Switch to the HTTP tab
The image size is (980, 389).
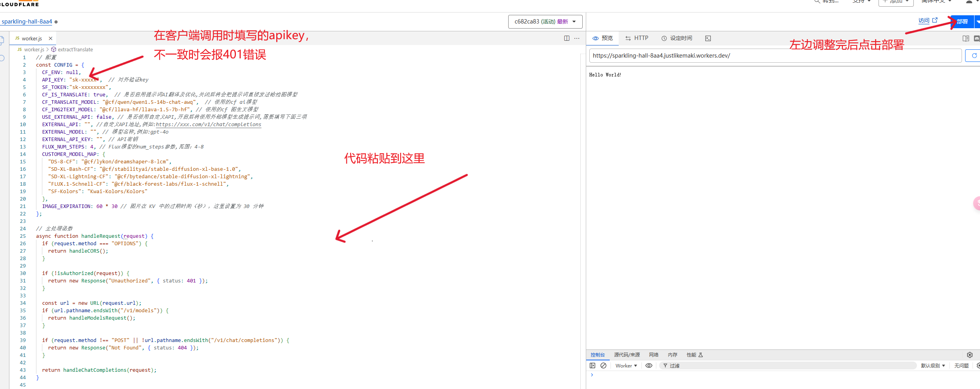coord(637,38)
